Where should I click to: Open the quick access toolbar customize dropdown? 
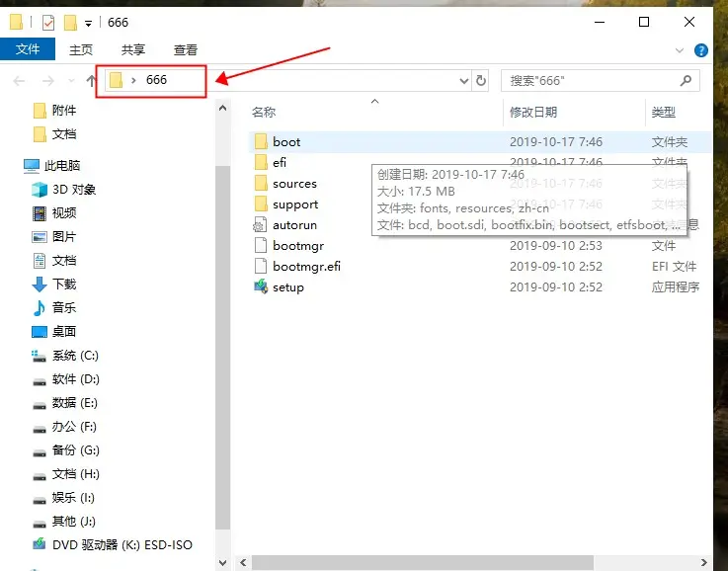[88, 23]
